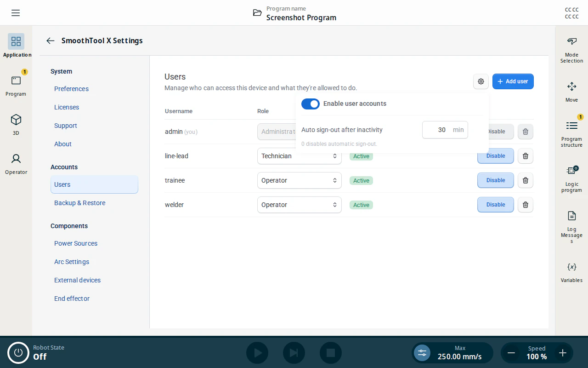Disable the trainee account

click(x=496, y=180)
